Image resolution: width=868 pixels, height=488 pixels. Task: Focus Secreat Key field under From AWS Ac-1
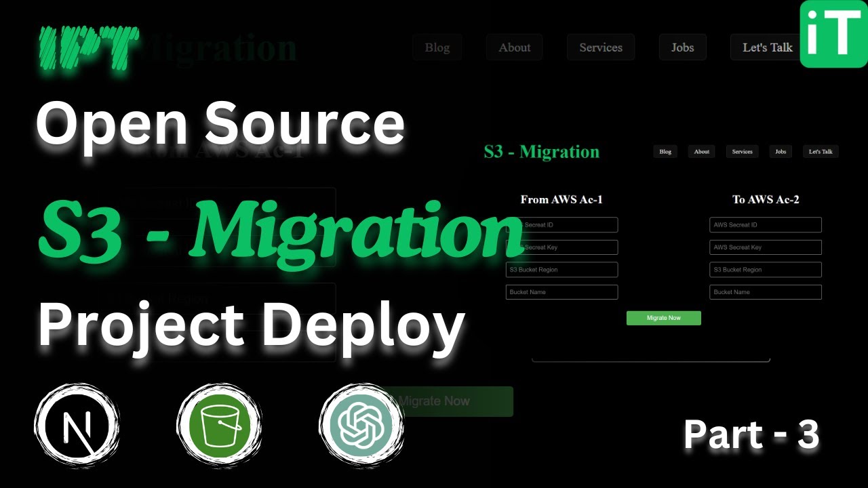[x=562, y=247]
